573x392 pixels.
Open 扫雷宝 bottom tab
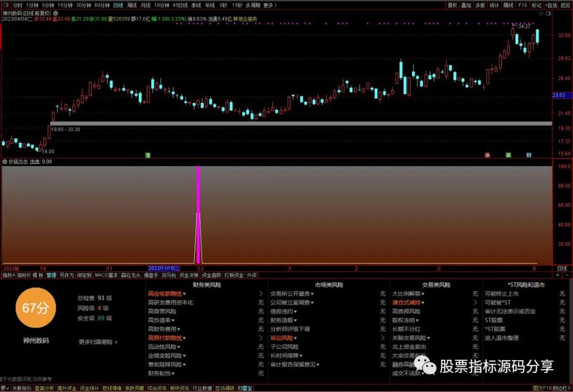pos(245,388)
